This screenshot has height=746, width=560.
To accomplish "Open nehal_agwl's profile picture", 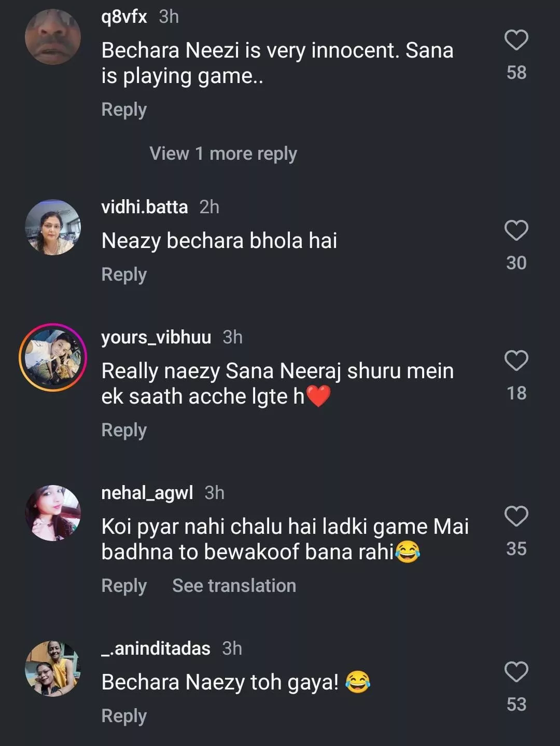I will click(53, 513).
